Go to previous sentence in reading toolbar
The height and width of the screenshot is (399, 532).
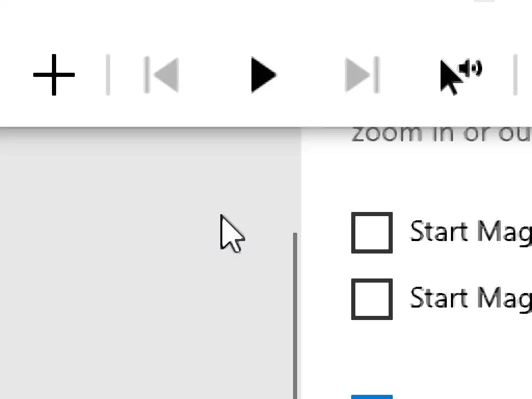click(x=162, y=75)
